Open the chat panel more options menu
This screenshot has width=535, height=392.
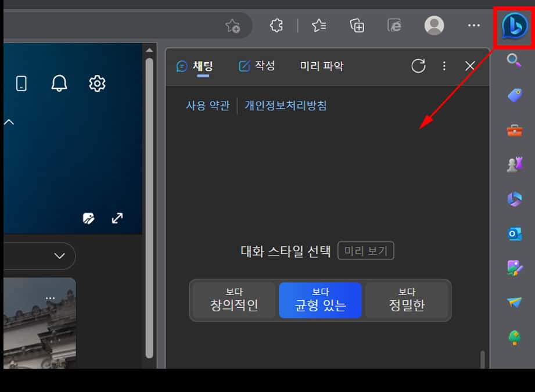coord(444,66)
